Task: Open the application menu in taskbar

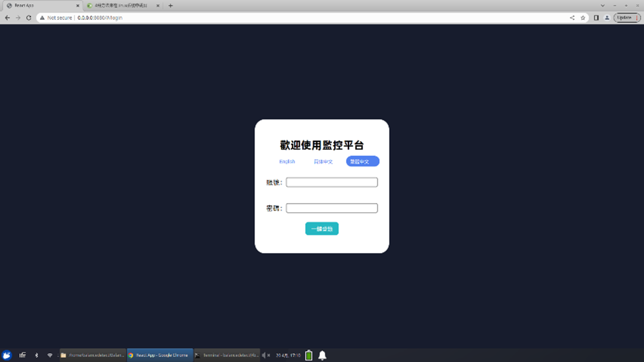Action: 7,355
